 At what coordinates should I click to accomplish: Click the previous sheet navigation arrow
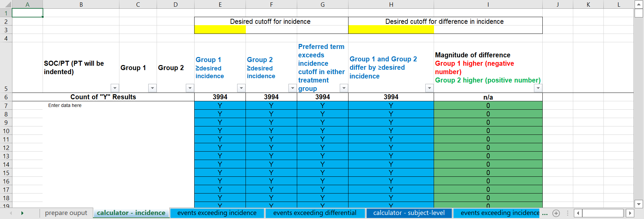(x=11, y=213)
